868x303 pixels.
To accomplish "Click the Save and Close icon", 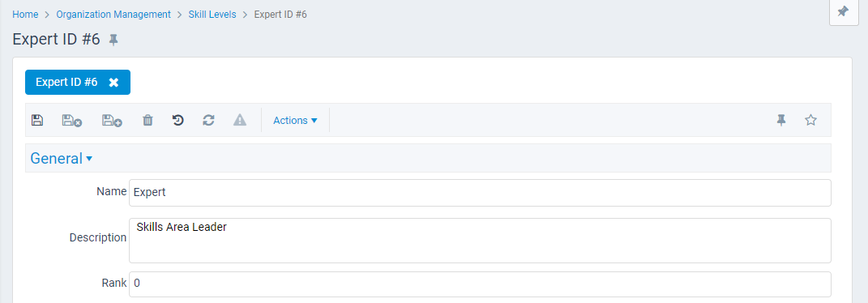I will point(72,120).
